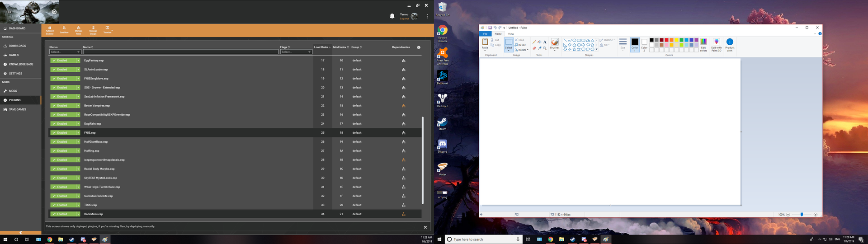
Task: Toggle Enabled status for SLAnimLoader.esp
Action: (63, 70)
